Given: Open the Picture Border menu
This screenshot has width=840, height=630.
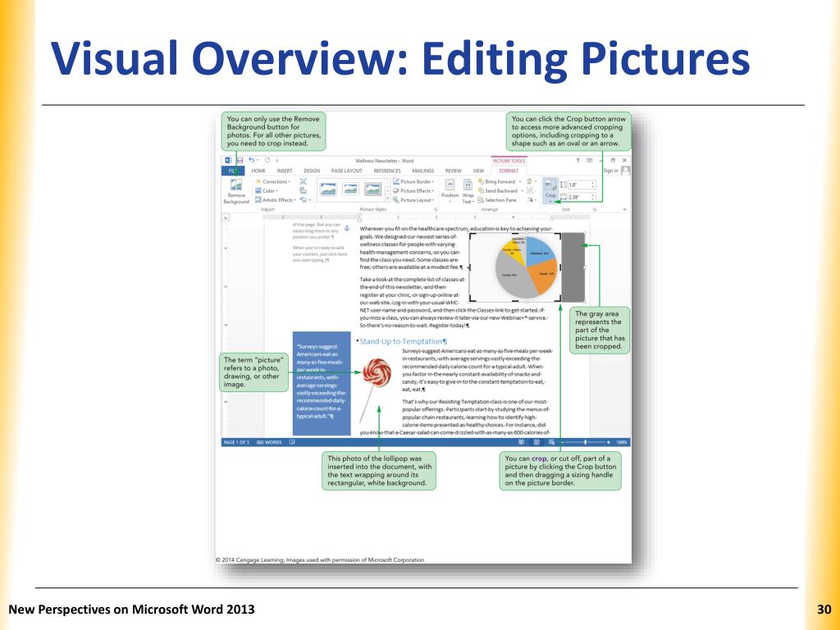Looking at the screenshot, I should coord(413,181).
